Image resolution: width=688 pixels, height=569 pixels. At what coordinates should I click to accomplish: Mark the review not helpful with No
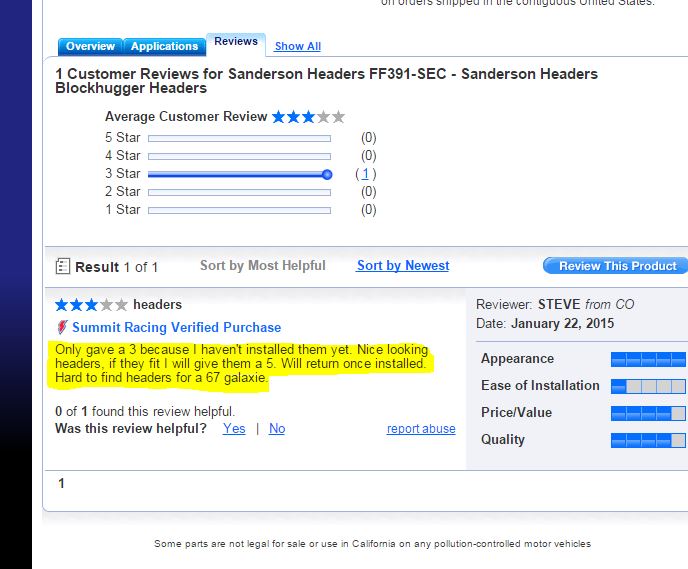coord(277,429)
